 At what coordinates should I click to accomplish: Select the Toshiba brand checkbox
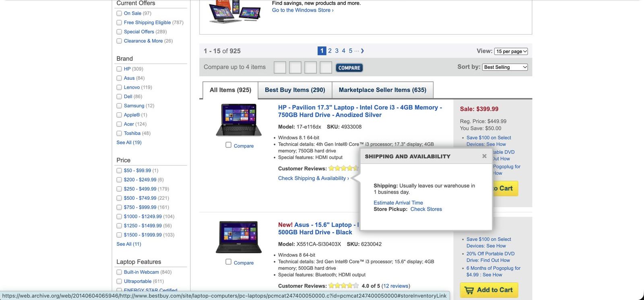tap(119, 133)
